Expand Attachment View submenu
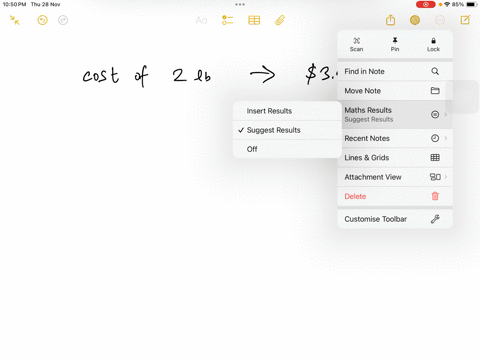The image size is (480, 360). tap(395, 177)
